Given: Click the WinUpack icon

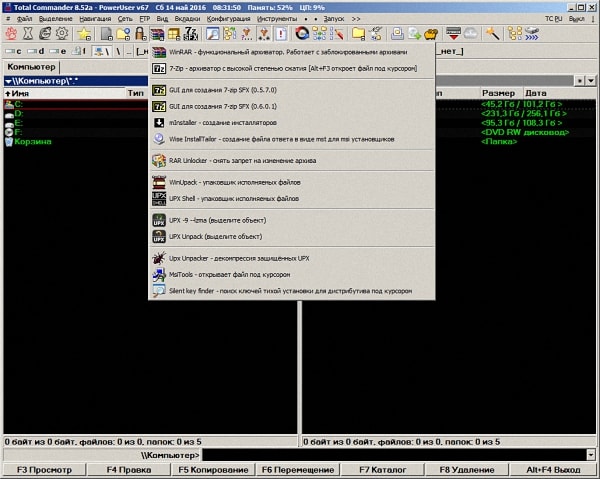Looking at the screenshot, I should point(160,183).
